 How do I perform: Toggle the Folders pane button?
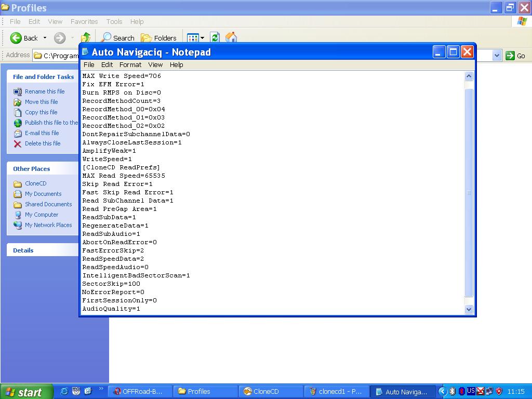click(159, 38)
